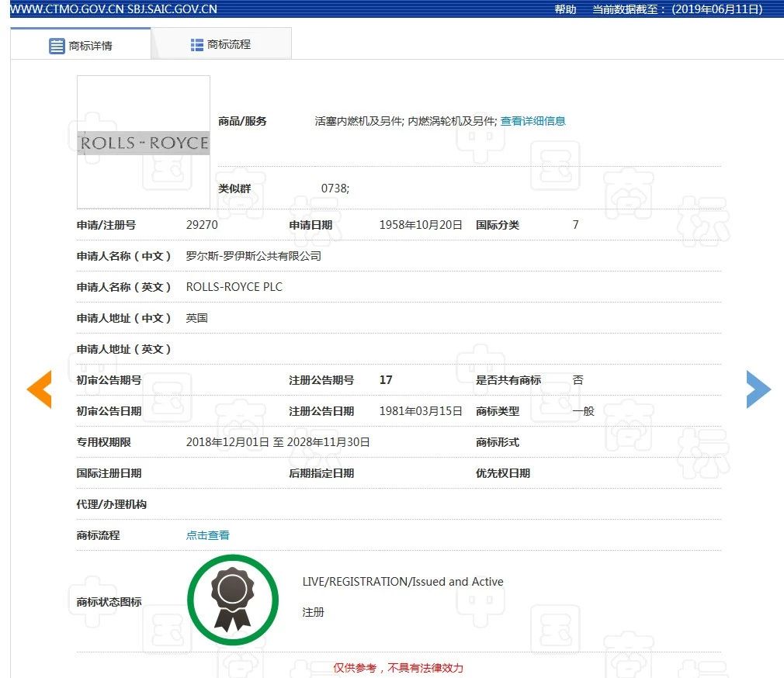Open the ROLLS-ROYCE trademark image

coord(144,142)
